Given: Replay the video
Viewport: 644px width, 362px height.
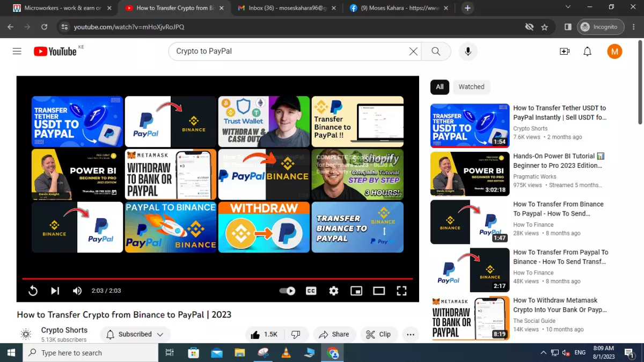Looking at the screenshot, I should click(x=33, y=291).
